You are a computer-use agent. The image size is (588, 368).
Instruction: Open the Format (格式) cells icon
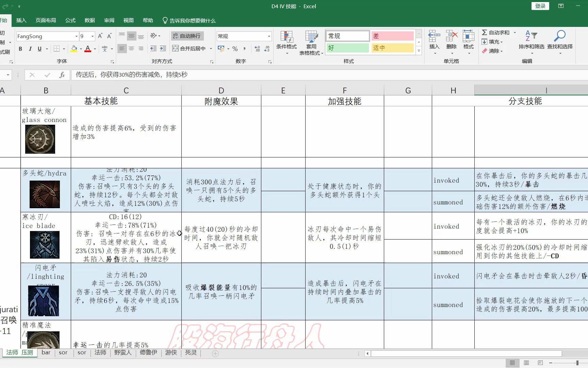pyautogui.click(x=469, y=43)
